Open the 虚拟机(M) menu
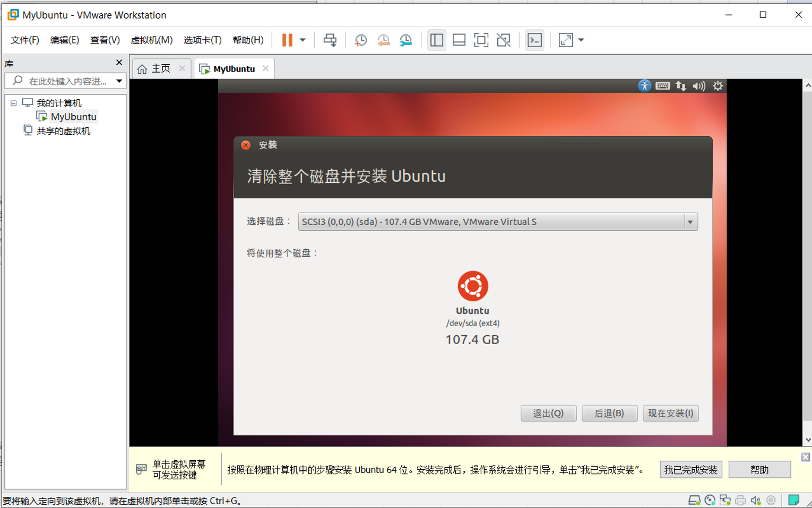Screen dimensions: 812x508 click(152, 40)
